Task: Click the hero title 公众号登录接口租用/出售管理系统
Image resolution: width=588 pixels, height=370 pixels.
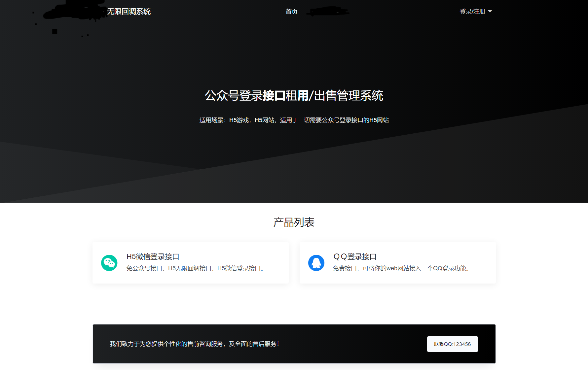Action: 294,96
